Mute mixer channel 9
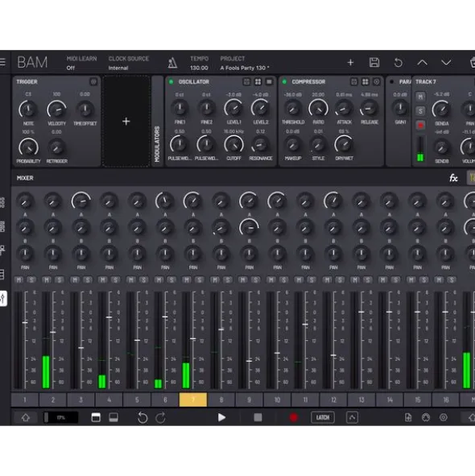This screenshot has width=475, height=476. pos(243,280)
